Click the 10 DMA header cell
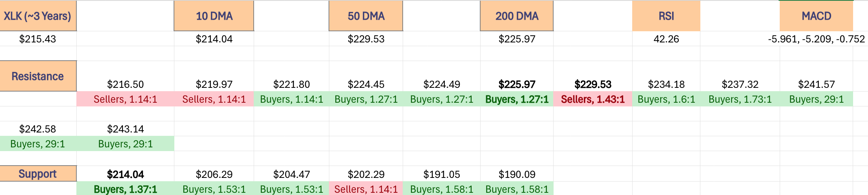Viewport: 868px width, 195px height. tap(214, 16)
